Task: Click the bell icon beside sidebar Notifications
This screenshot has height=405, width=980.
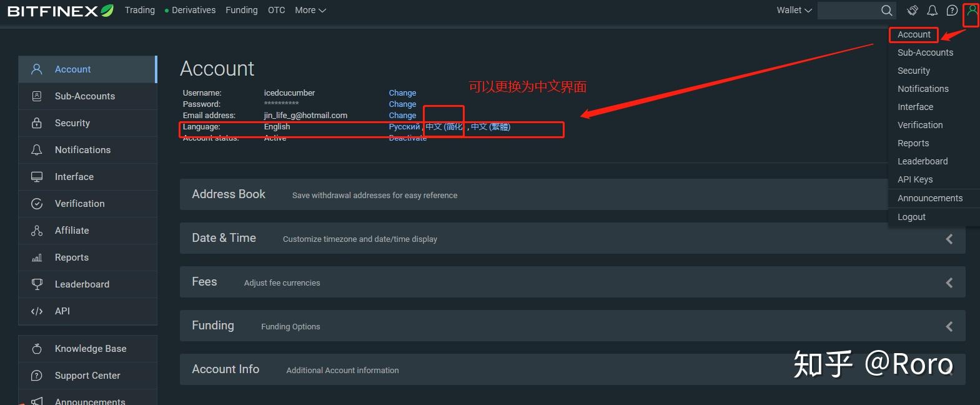Action: (x=37, y=150)
